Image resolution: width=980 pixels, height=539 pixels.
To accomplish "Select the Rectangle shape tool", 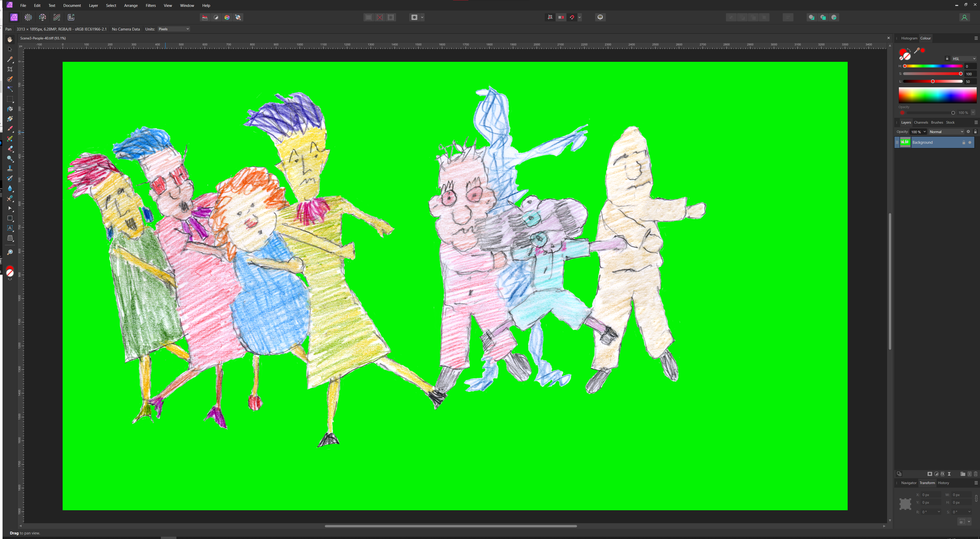I will pyautogui.click(x=10, y=218).
